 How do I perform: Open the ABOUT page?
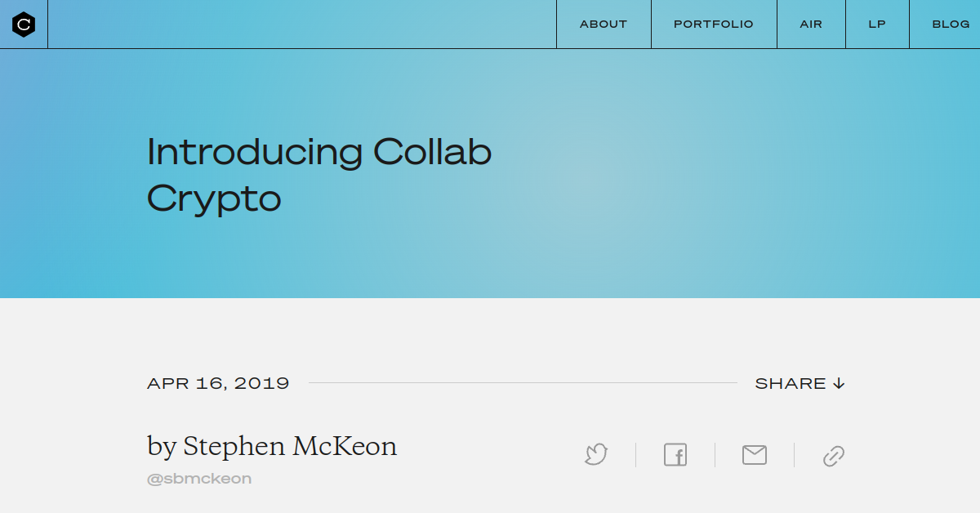pos(604,24)
